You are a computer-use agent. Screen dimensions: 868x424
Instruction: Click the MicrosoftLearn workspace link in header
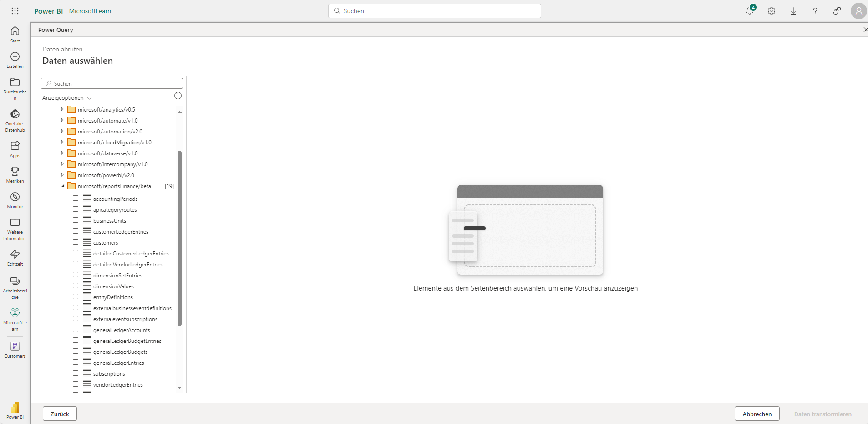(90, 11)
